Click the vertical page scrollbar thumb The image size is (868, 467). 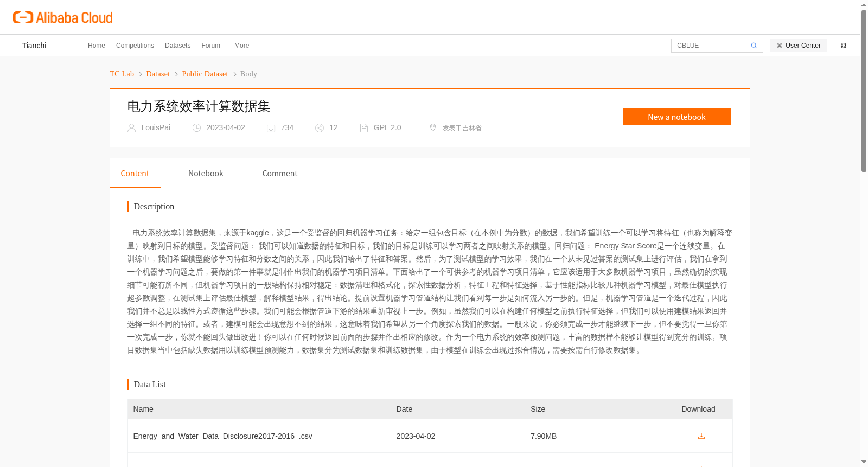[x=864, y=91]
